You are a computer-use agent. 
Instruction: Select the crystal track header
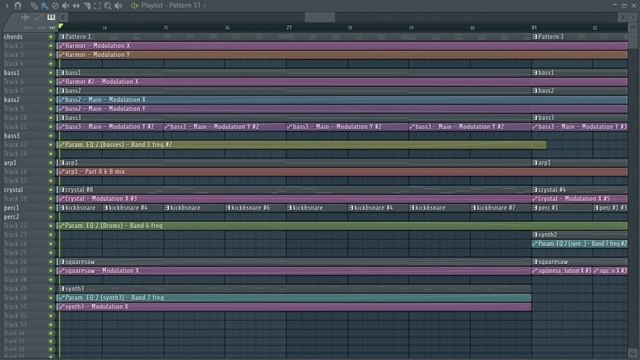point(25,190)
